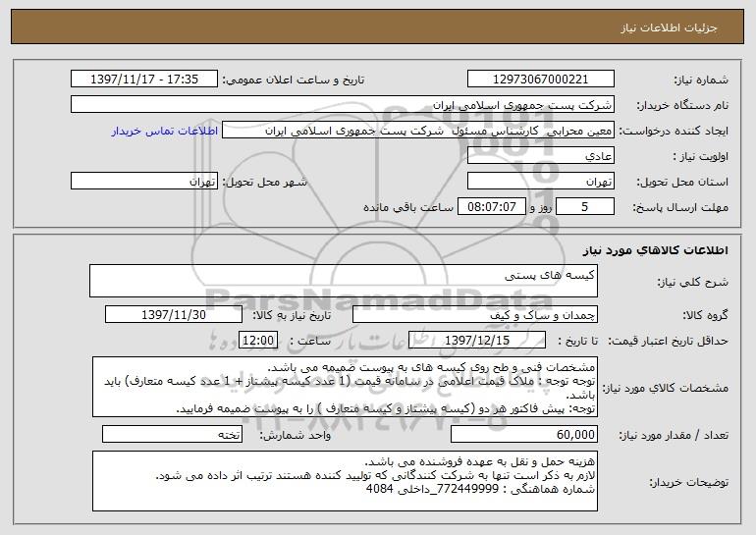Click the buyer notes text area
Viewport: 756px width, 535px height.
click(x=345, y=481)
